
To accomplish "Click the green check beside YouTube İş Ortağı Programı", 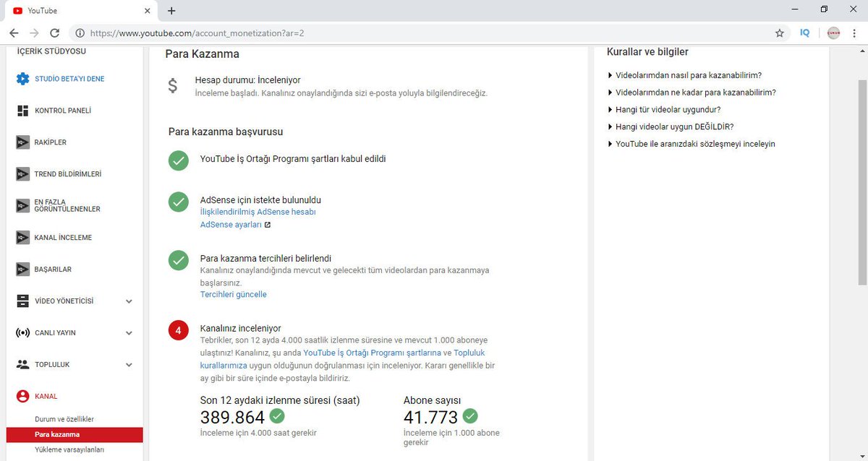I will pyautogui.click(x=178, y=160).
